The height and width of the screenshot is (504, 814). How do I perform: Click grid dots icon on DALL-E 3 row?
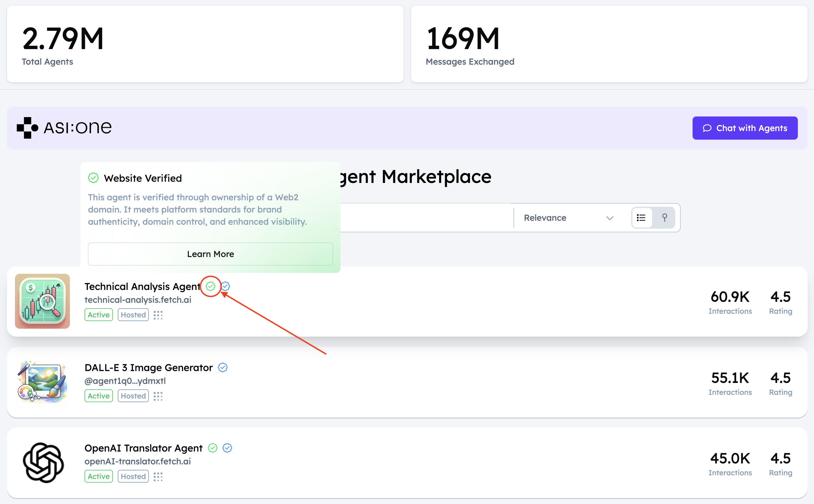158,396
